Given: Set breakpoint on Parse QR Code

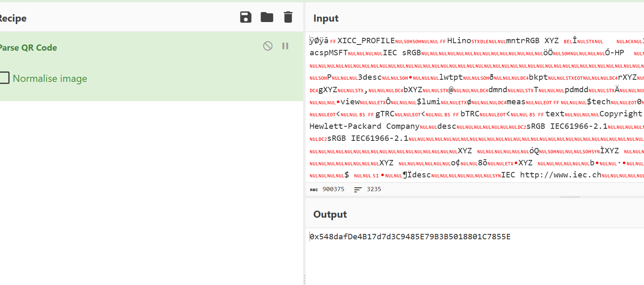Looking at the screenshot, I should point(285,46).
